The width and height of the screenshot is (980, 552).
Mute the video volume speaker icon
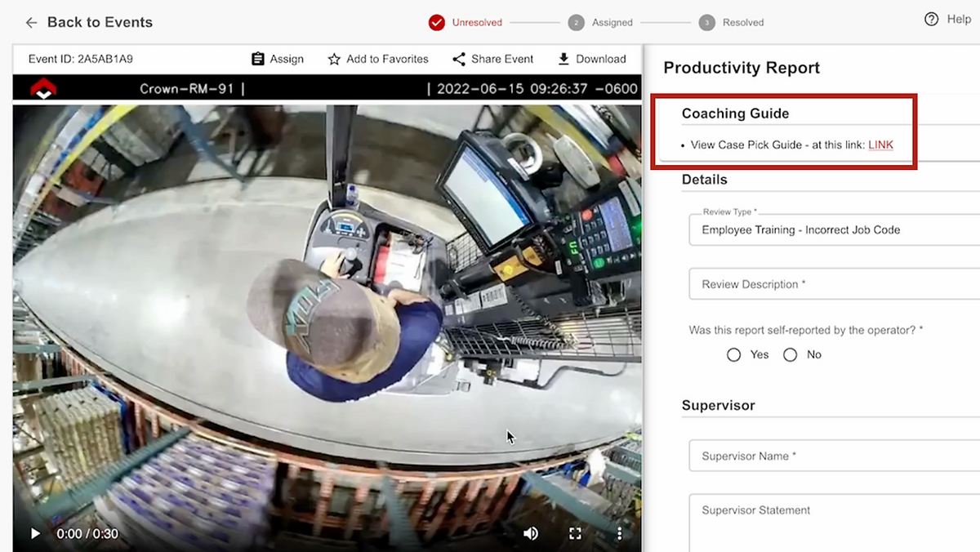tap(531, 533)
